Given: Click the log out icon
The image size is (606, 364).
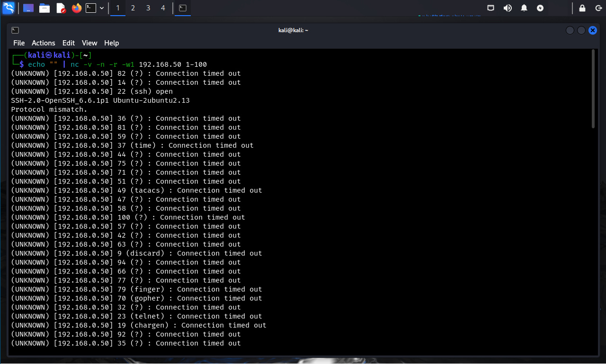Looking at the screenshot, I should (x=598, y=8).
